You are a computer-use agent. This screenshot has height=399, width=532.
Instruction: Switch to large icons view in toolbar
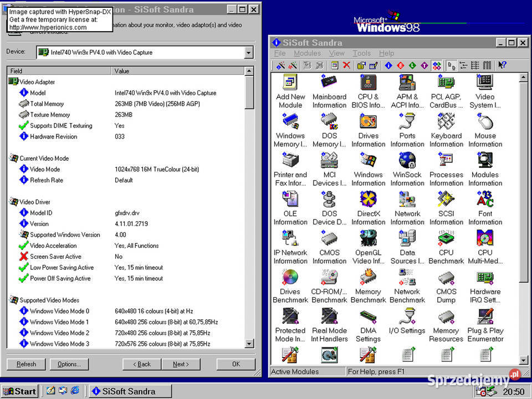pos(451,65)
